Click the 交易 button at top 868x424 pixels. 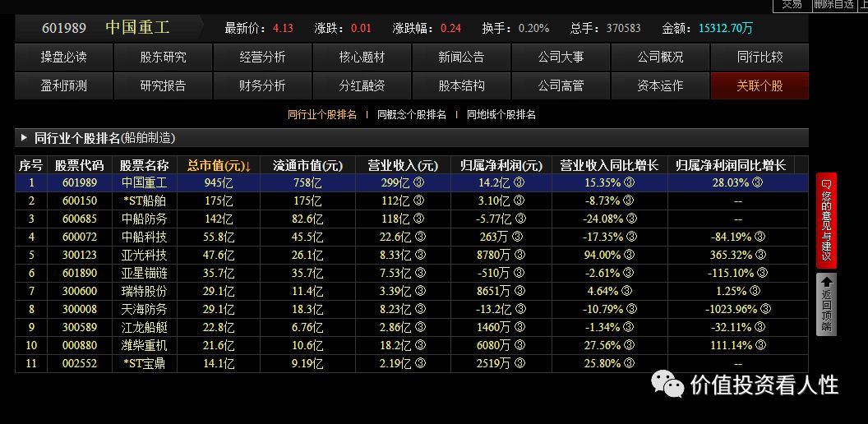click(792, 4)
